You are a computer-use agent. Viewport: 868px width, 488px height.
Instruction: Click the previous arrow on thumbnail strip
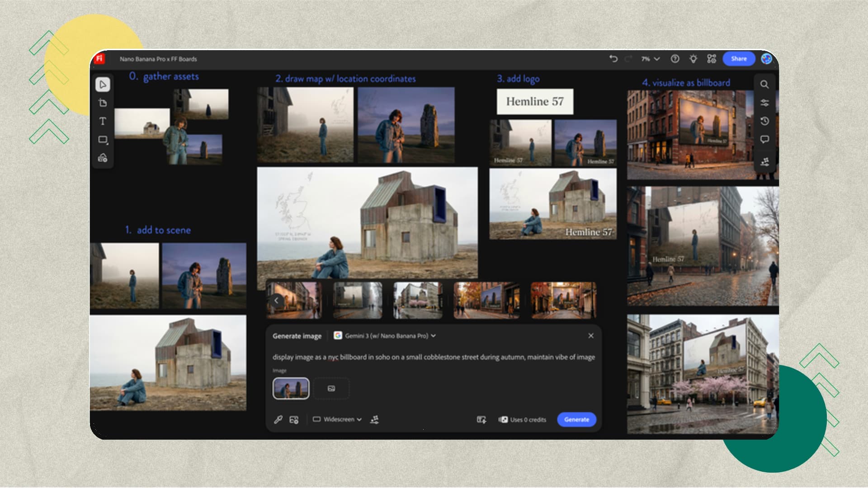(x=276, y=300)
